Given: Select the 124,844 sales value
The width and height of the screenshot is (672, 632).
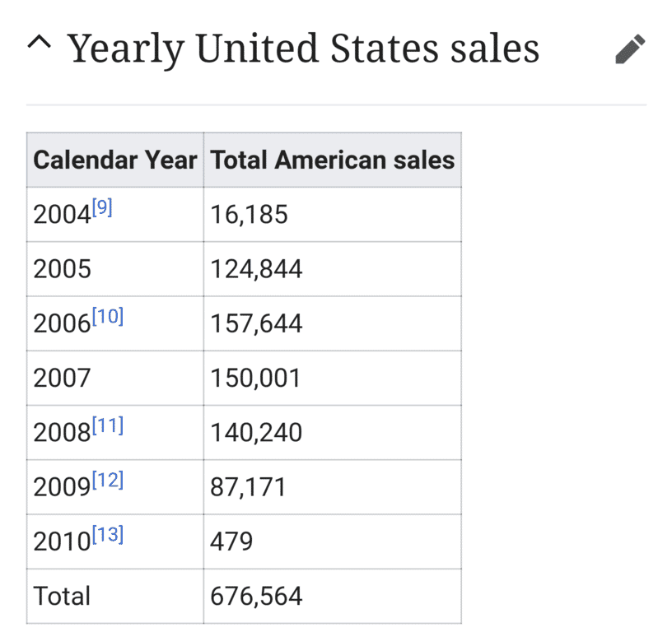Looking at the screenshot, I should click(x=256, y=269).
